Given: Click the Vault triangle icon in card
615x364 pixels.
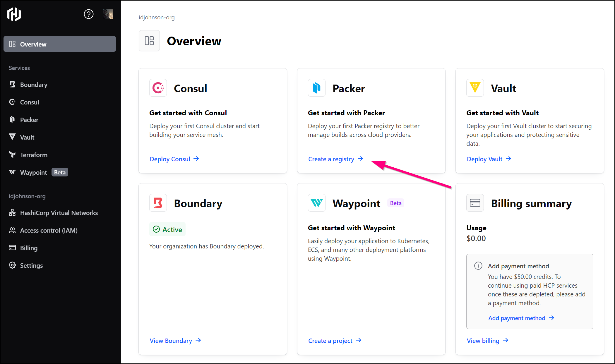Looking at the screenshot, I should 475,88.
